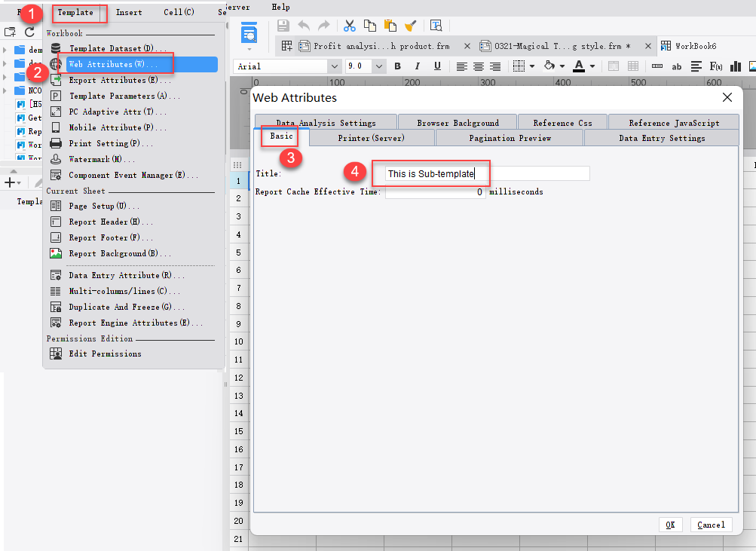Toggle bold formatting
The height and width of the screenshot is (551, 756).
tap(397, 66)
